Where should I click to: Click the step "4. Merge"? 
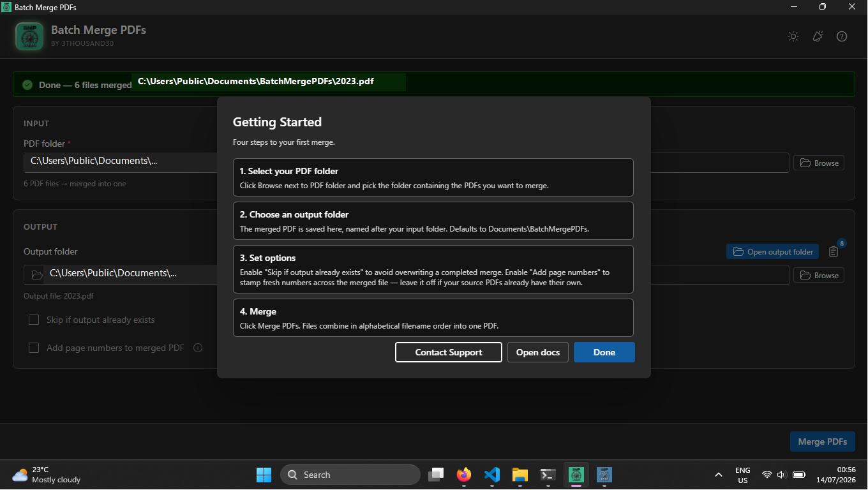[433, 318]
